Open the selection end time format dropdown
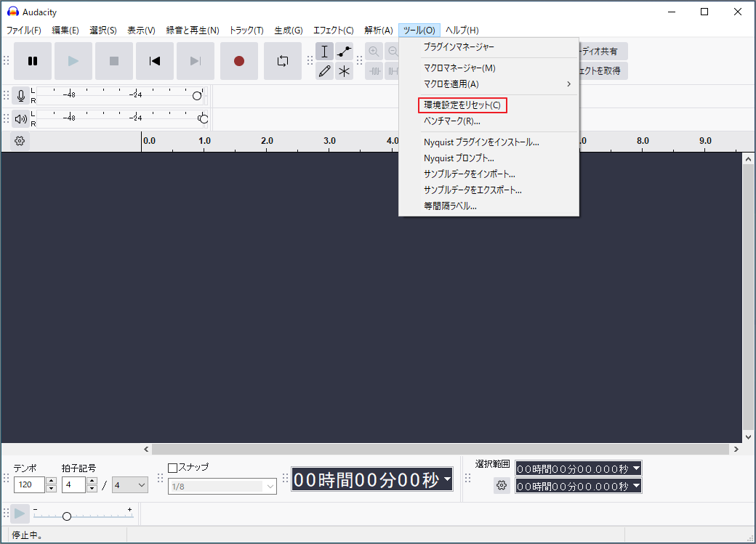756x544 pixels. pos(637,486)
